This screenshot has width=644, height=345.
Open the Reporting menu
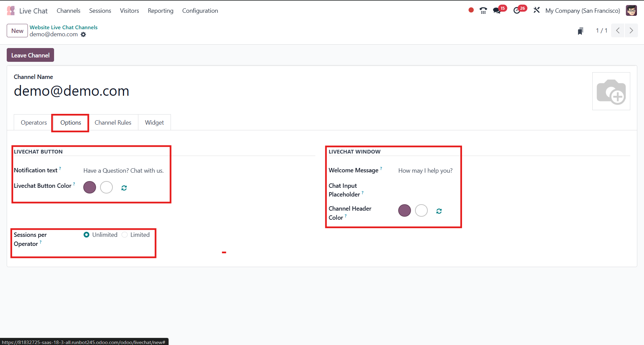tap(160, 11)
